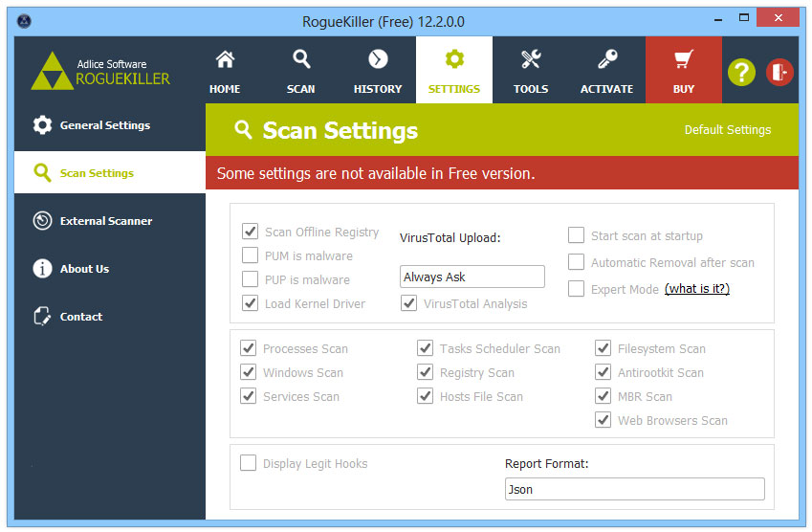This screenshot has width=812, height=532.
Task: Click the Report Format label
Action: (547, 464)
